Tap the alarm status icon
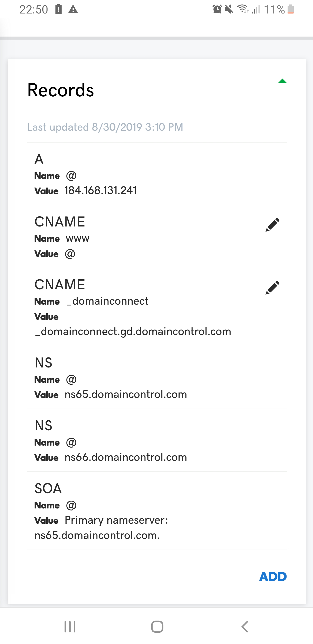The image size is (313, 644). (x=217, y=9)
